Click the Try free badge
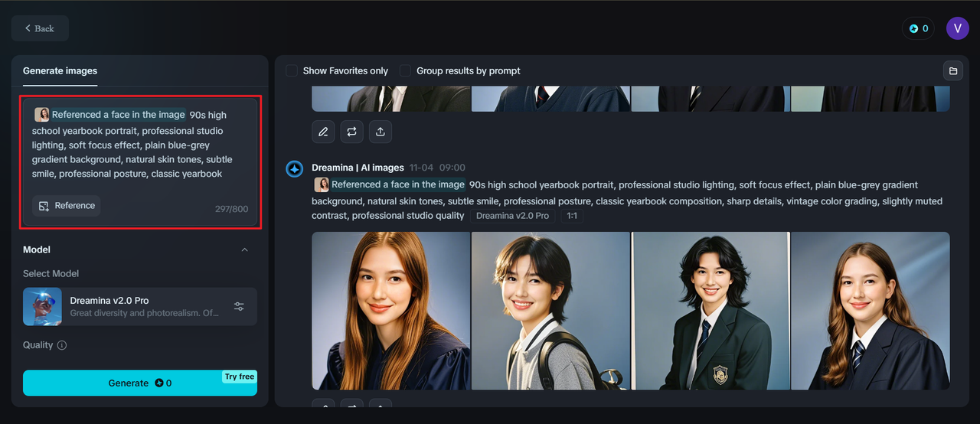 [240, 377]
